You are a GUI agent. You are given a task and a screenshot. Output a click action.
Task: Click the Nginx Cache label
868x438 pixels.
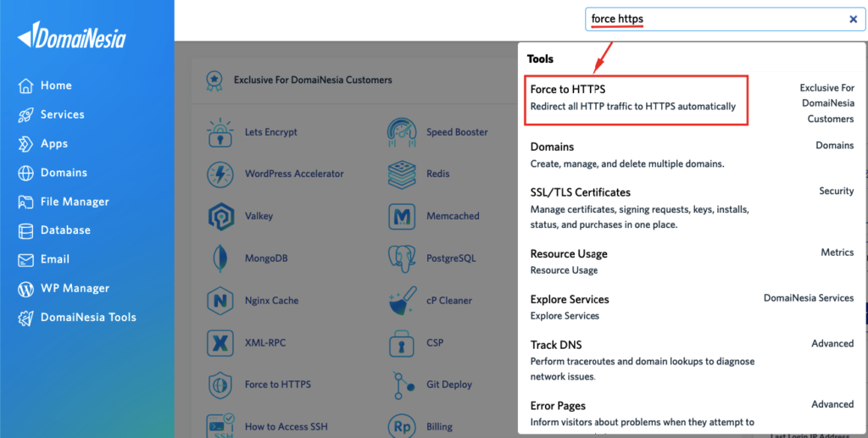(272, 301)
